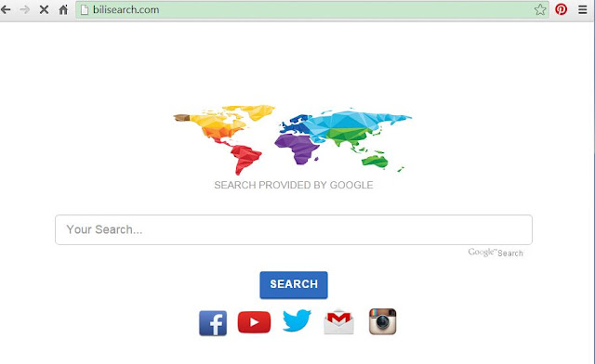Open the Pinterest extension icon

coord(562,9)
